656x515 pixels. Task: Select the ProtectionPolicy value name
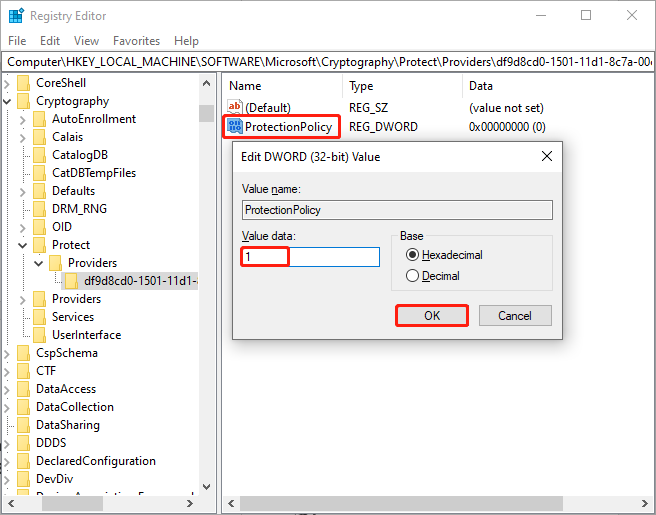click(x=288, y=127)
